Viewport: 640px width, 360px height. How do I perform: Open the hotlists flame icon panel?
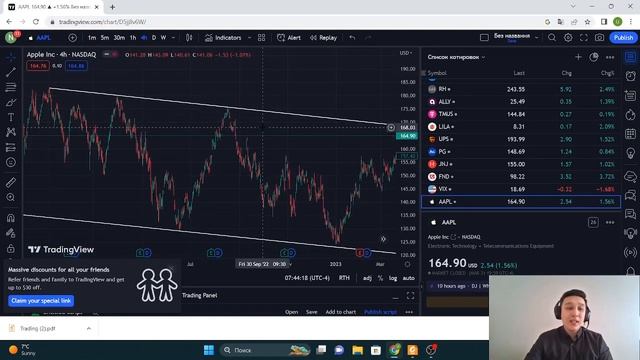pyautogui.click(x=631, y=115)
